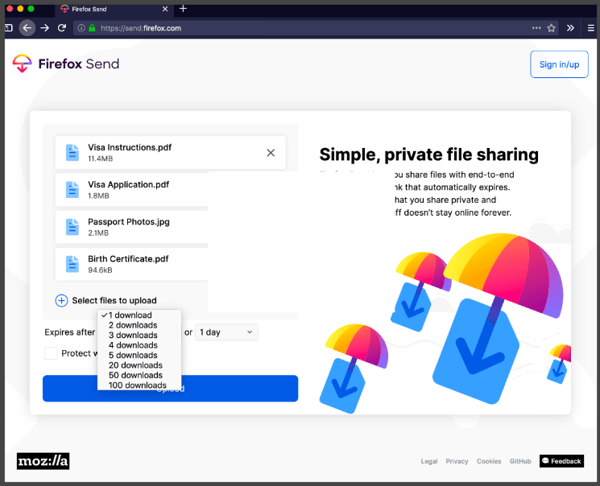Click the 11.4MB file size text
The width and height of the screenshot is (600, 486).
(100, 158)
